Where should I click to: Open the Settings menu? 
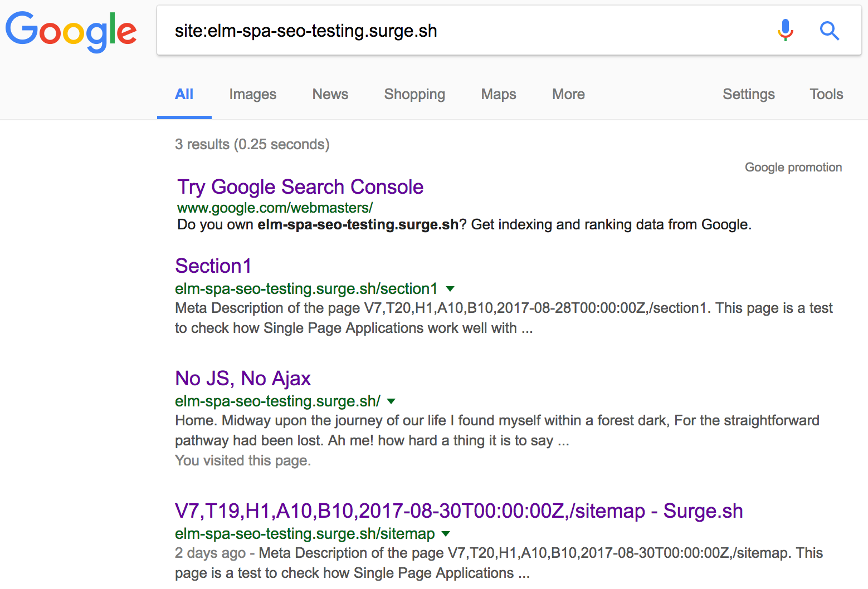(x=748, y=94)
